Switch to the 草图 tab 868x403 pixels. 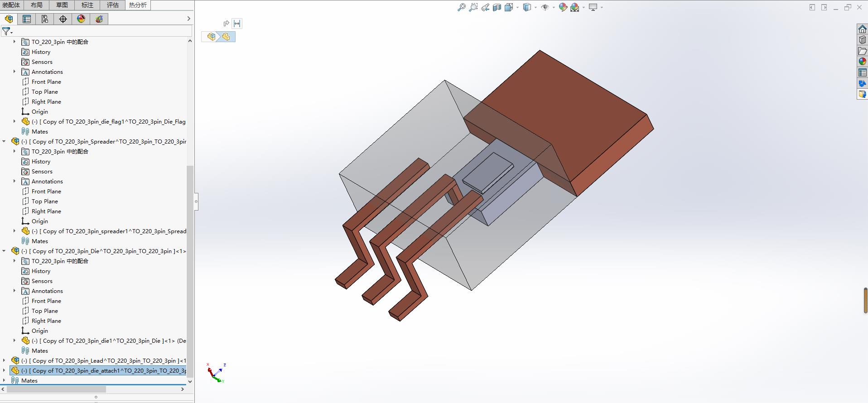62,5
